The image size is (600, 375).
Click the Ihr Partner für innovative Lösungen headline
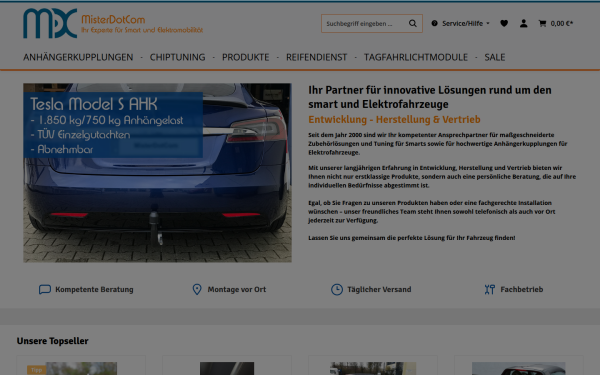(x=430, y=97)
